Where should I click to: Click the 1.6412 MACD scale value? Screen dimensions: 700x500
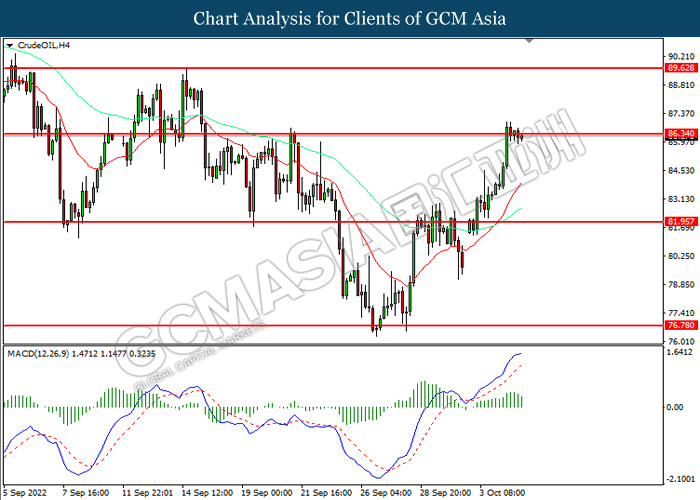point(681,352)
